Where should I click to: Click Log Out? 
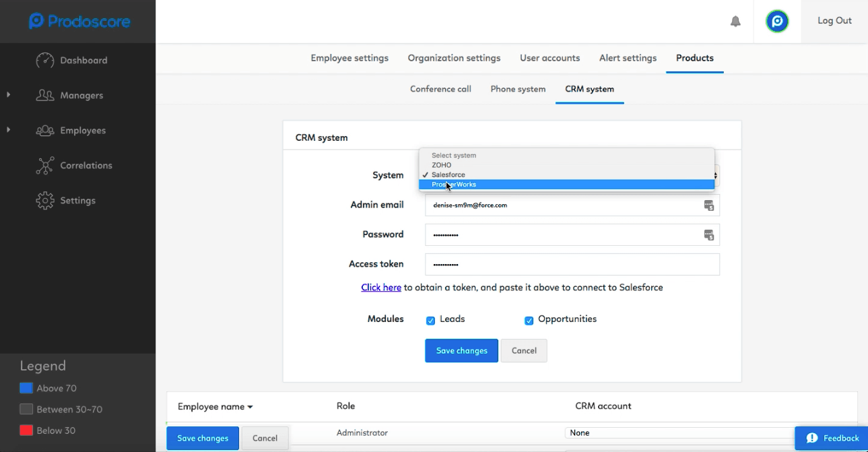click(834, 21)
